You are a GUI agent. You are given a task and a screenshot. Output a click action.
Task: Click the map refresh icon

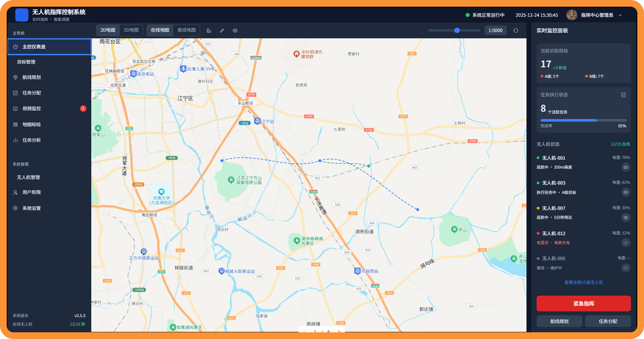coord(516,31)
